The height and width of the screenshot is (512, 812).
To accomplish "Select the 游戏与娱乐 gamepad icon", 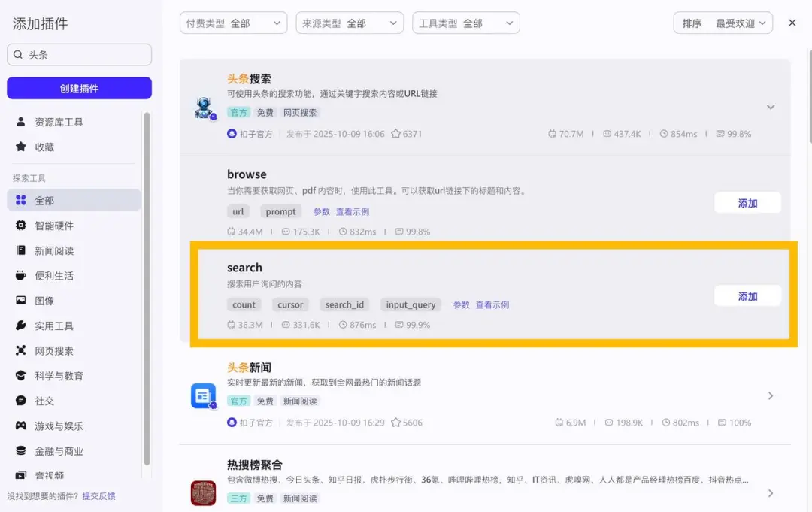I will click(21, 426).
